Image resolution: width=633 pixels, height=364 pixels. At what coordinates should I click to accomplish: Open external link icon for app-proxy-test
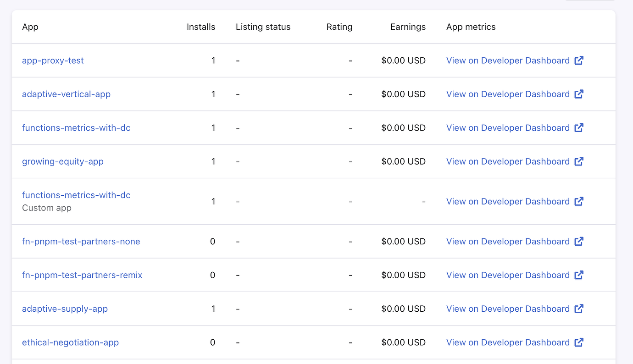pos(579,61)
